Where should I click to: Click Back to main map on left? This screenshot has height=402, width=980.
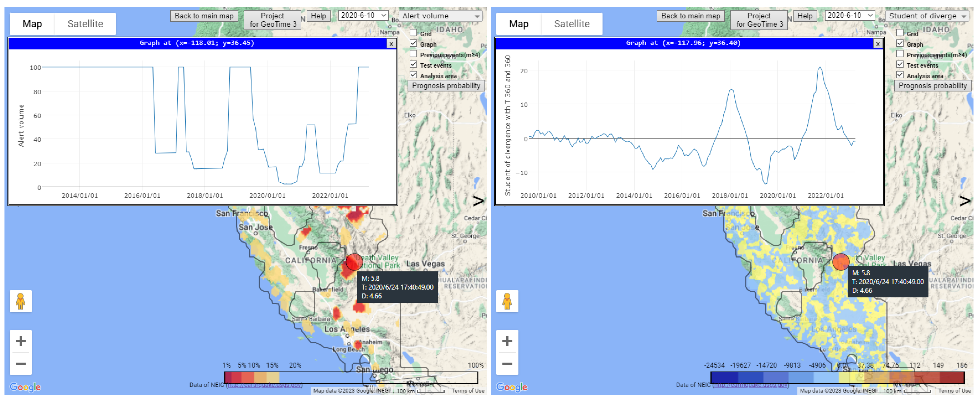(x=204, y=16)
